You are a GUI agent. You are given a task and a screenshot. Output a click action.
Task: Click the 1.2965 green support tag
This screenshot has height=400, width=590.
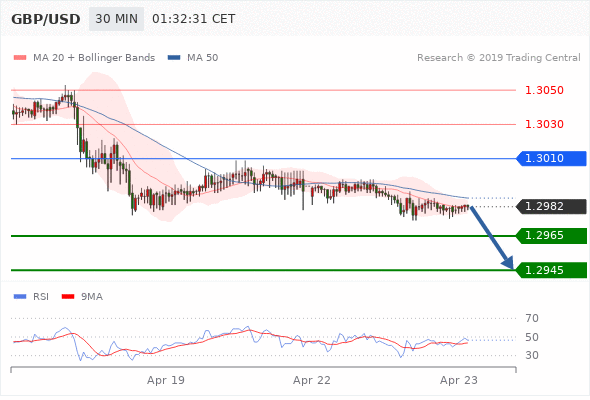click(551, 236)
